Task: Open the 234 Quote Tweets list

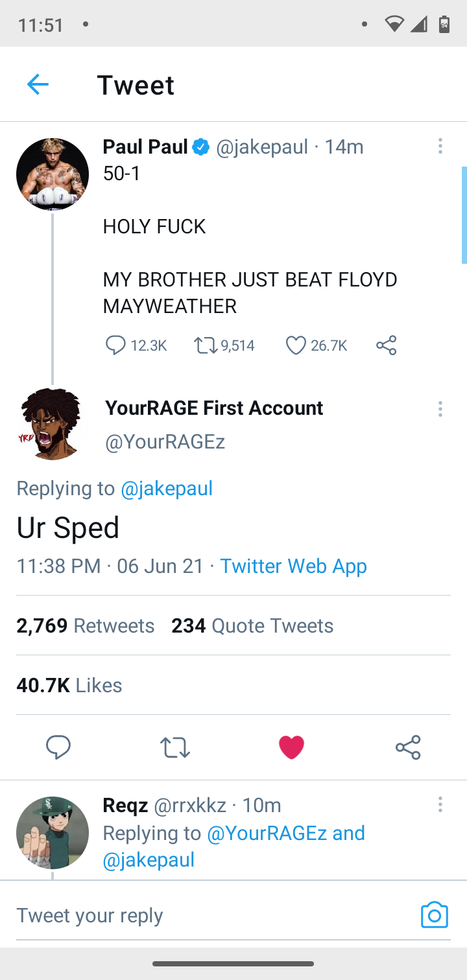Action: (x=252, y=625)
